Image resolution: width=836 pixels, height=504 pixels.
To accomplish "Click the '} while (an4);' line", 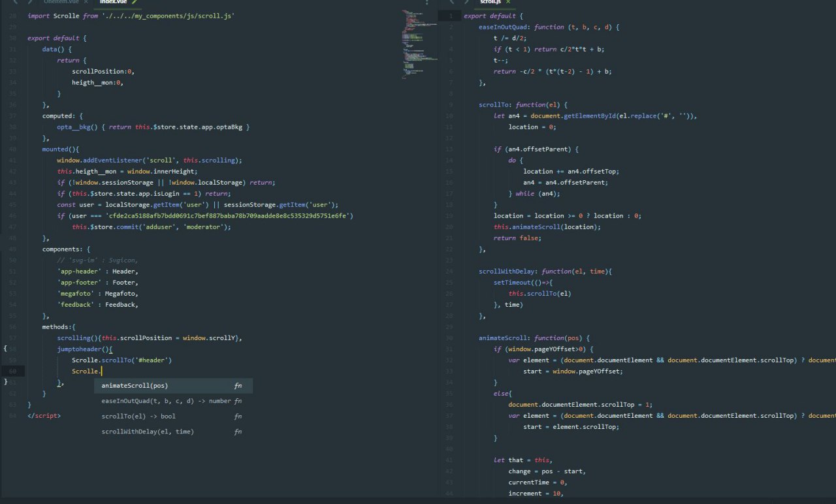I will click(x=534, y=193).
